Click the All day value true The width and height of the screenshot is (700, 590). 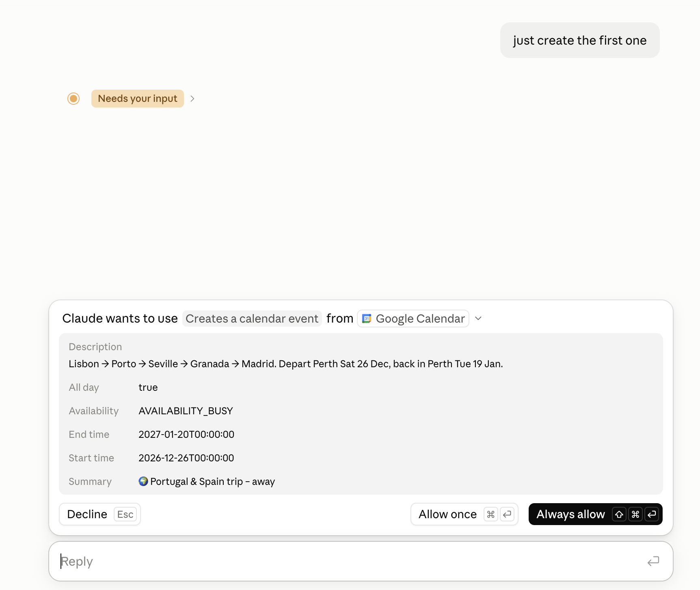pos(148,388)
